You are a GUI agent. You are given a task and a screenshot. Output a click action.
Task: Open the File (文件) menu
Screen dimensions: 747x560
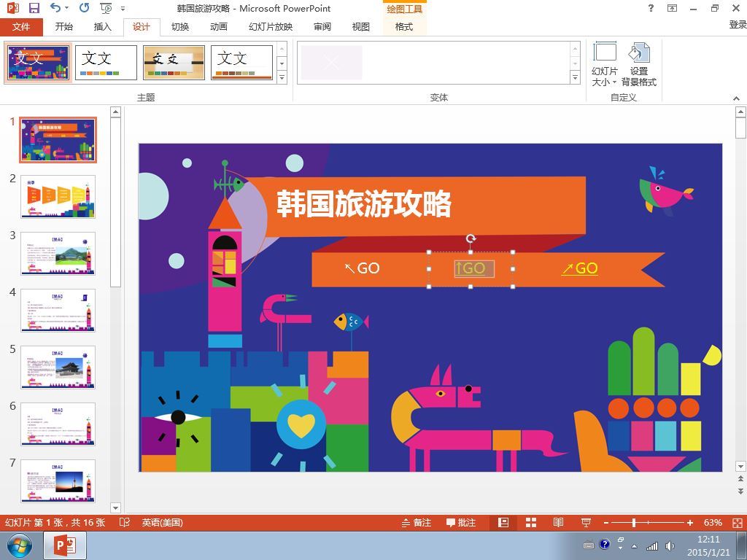pos(21,27)
